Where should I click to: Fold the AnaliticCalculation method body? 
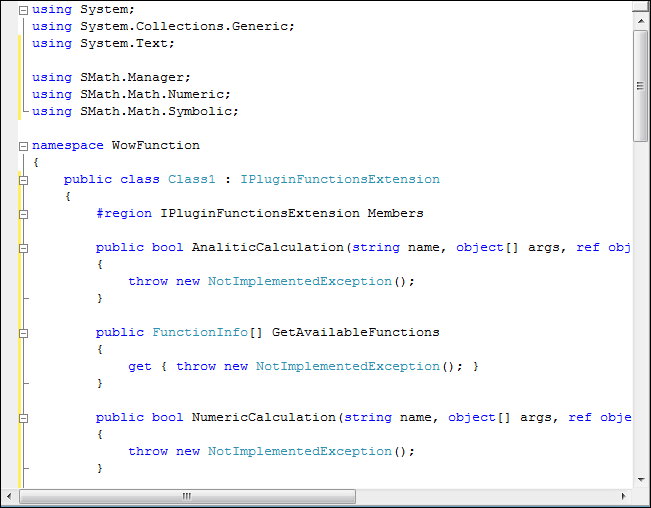(23, 248)
